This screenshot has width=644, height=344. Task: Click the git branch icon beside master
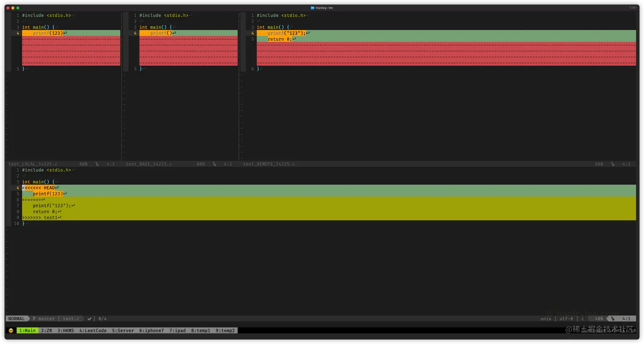(x=34, y=318)
